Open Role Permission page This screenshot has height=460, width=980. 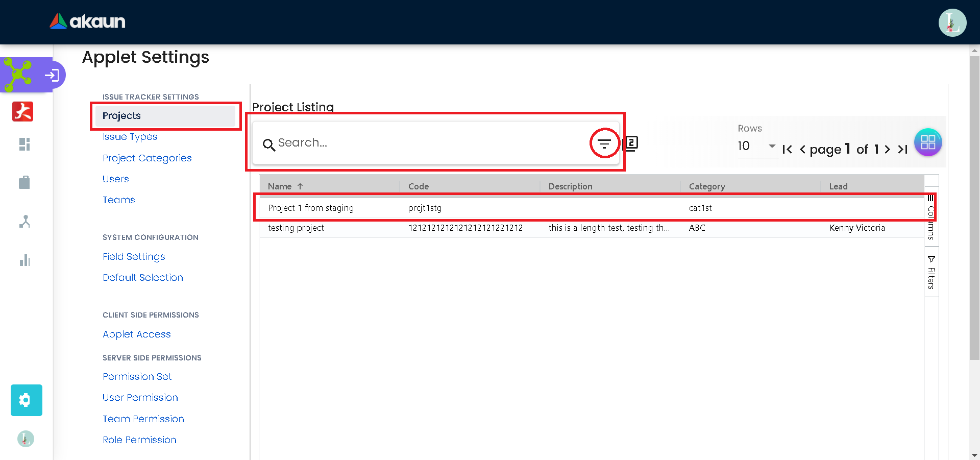[x=140, y=440]
